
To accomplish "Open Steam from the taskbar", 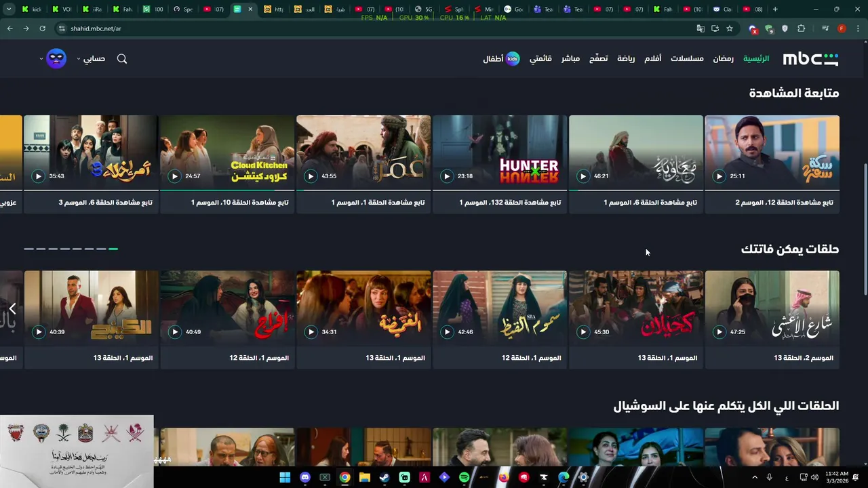I will [384, 478].
